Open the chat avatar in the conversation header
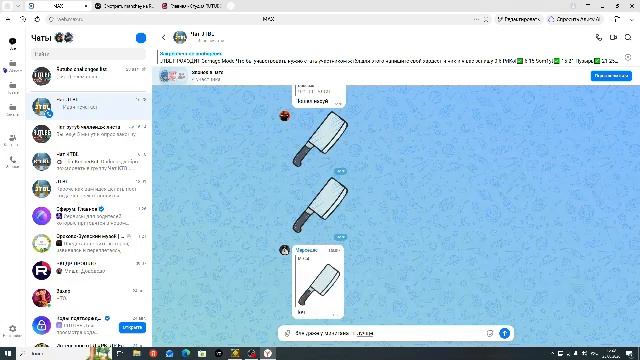640x360 pixels. [180, 38]
